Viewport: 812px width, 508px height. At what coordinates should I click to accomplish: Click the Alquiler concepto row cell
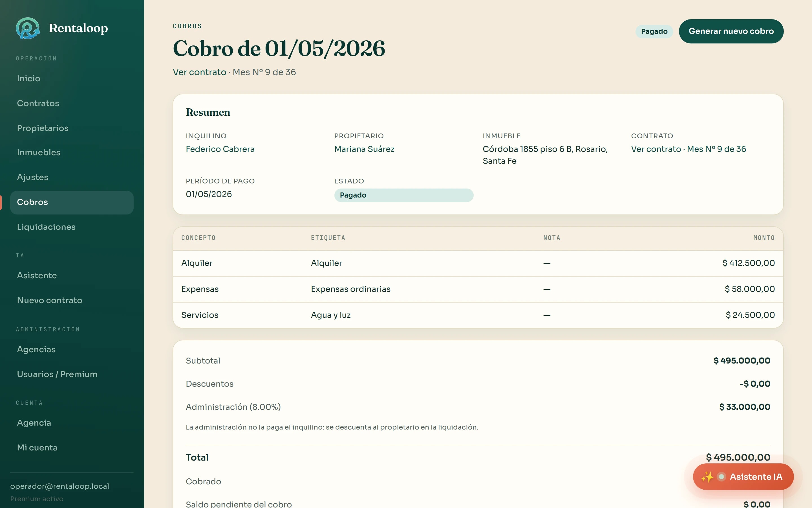(197, 263)
